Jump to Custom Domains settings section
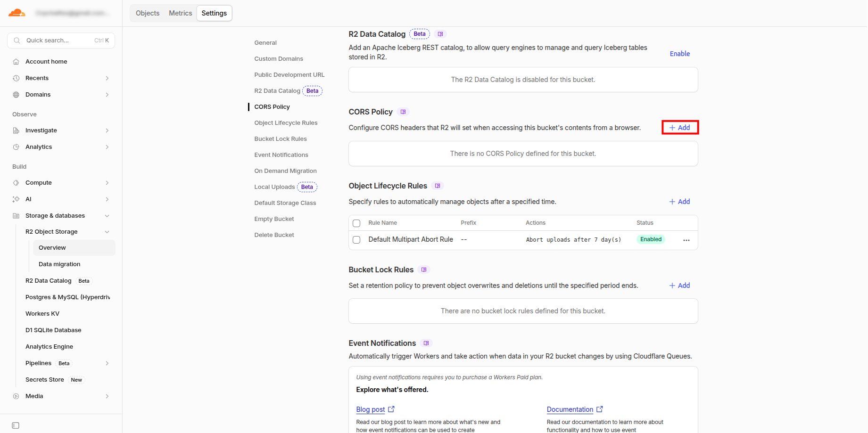The height and width of the screenshot is (433, 868). 279,59
